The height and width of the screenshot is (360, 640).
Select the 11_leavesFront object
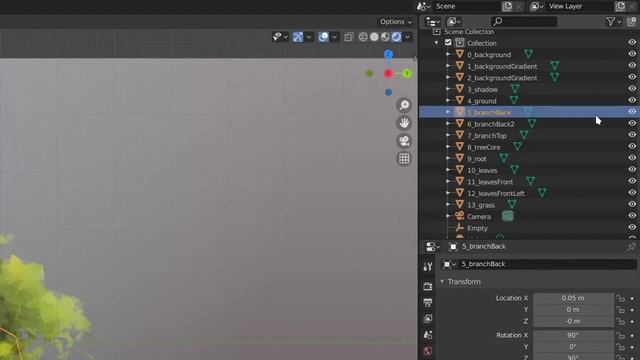tap(490, 182)
